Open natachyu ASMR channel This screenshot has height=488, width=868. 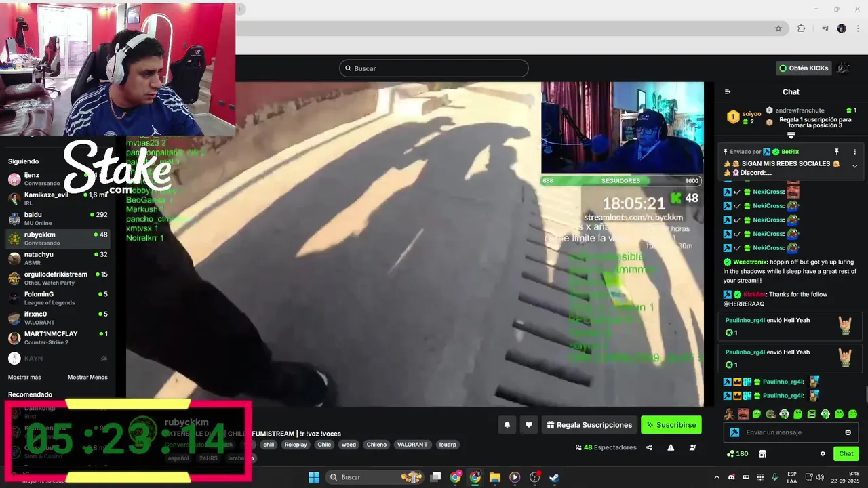coord(58,258)
